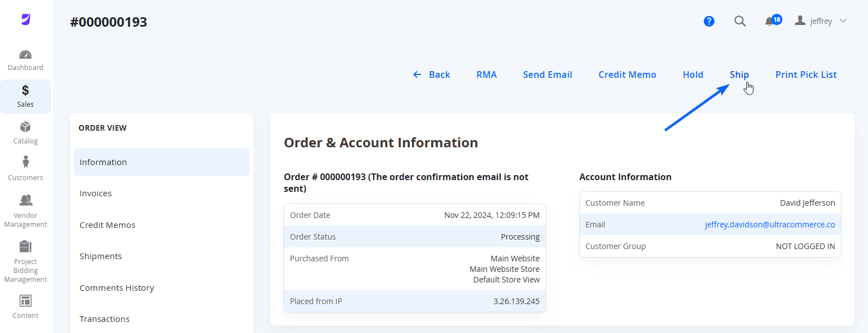Put the order on Hold
The width and height of the screenshot is (868, 333).
point(693,74)
